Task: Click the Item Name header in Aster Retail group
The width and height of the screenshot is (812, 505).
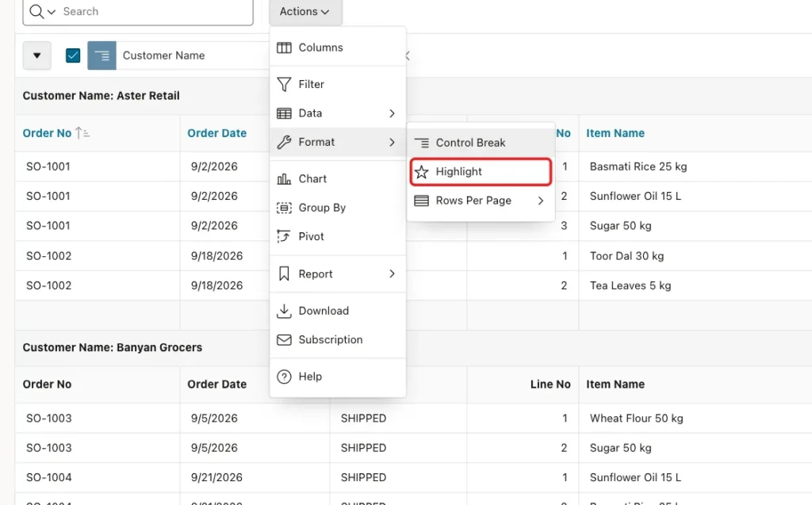Action: tap(615, 133)
